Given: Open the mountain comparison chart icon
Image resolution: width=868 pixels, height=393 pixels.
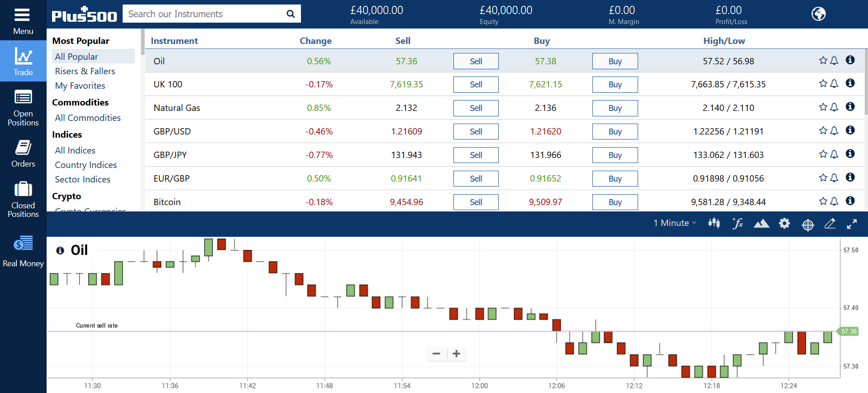Looking at the screenshot, I should 761,223.
